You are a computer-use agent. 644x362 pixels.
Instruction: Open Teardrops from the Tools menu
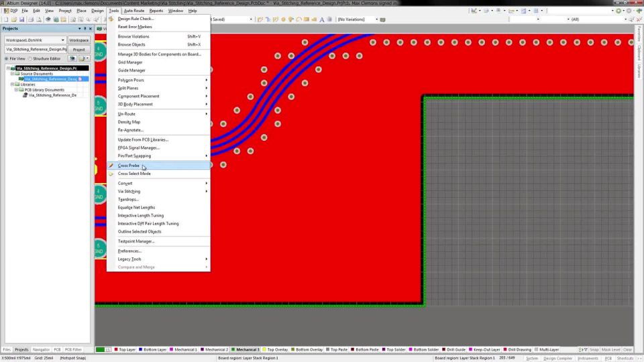(x=158, y=200)
